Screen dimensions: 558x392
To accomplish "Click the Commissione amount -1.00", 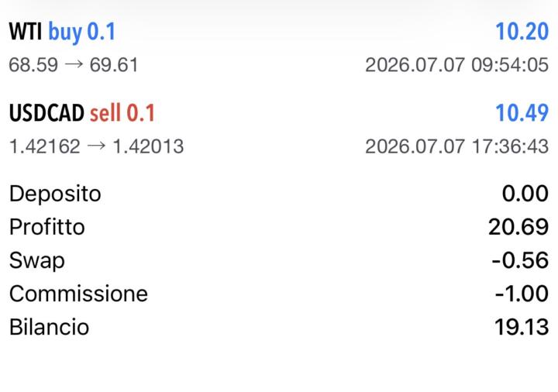I will 522,294.
